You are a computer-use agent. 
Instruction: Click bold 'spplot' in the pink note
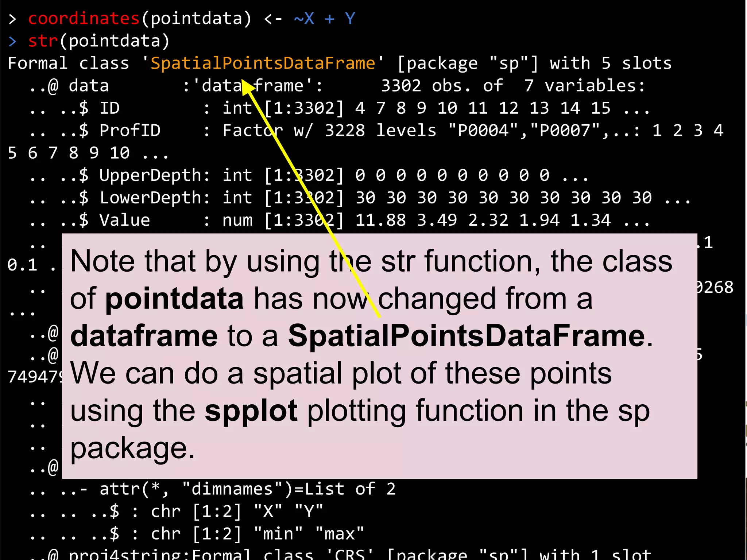[x=251, y=412]
